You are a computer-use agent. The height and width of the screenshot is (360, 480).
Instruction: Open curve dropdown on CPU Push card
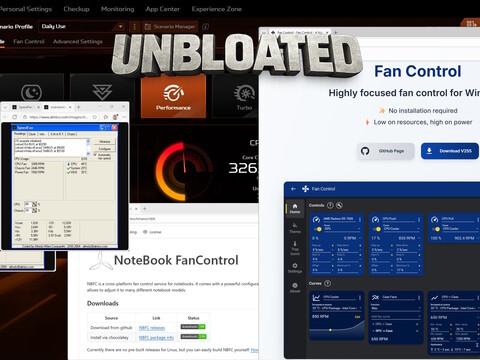[x=401, y=228]
